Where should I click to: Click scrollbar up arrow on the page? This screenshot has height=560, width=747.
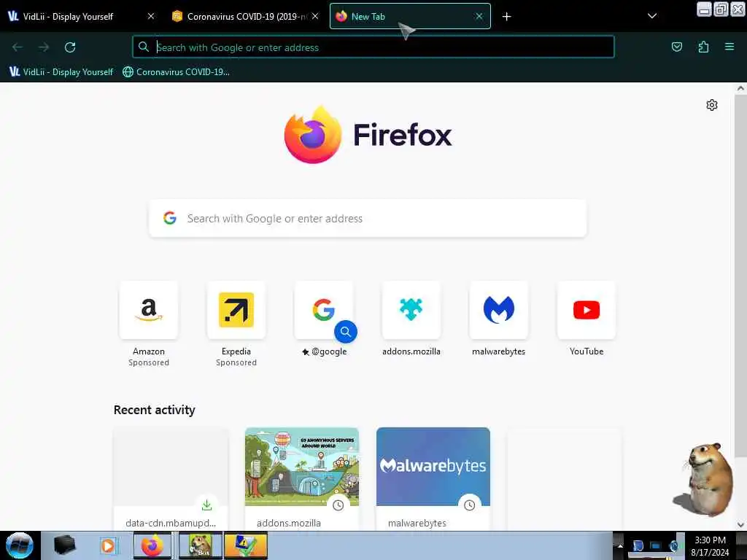click(740, 88)
